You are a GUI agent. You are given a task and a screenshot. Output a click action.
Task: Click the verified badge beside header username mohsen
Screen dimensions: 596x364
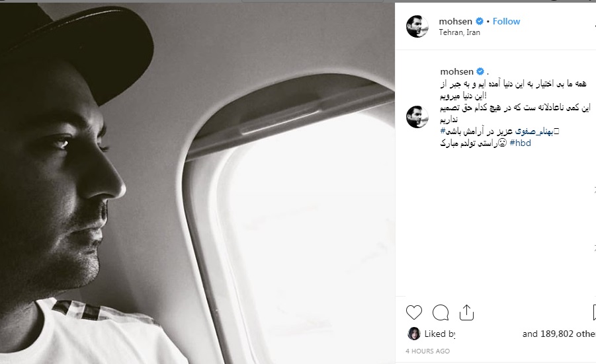pyautogui.click(x=480, y=21)
